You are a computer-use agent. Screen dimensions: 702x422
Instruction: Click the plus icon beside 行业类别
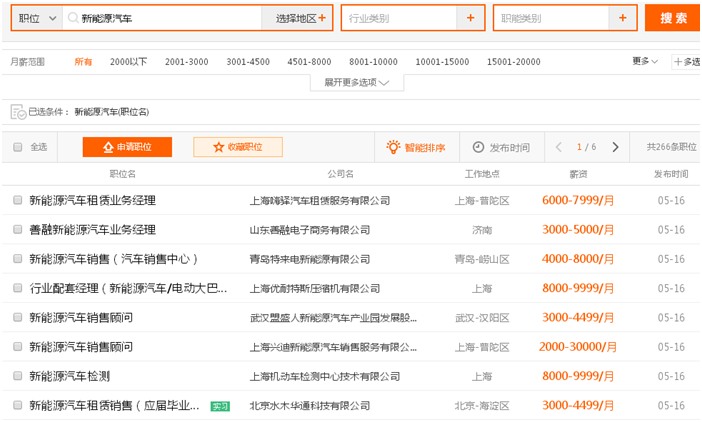point(470,18)
